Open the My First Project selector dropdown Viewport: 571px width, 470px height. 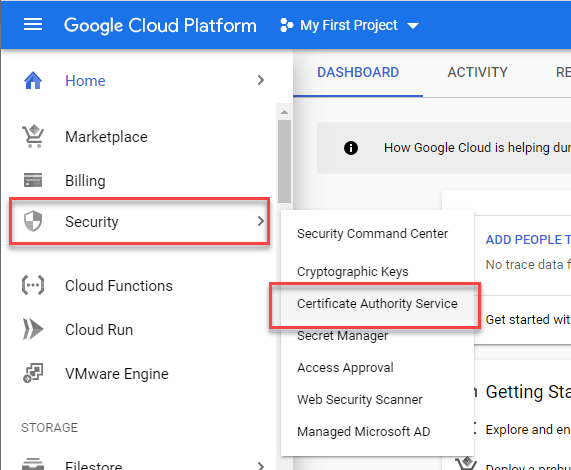[349, 25]
